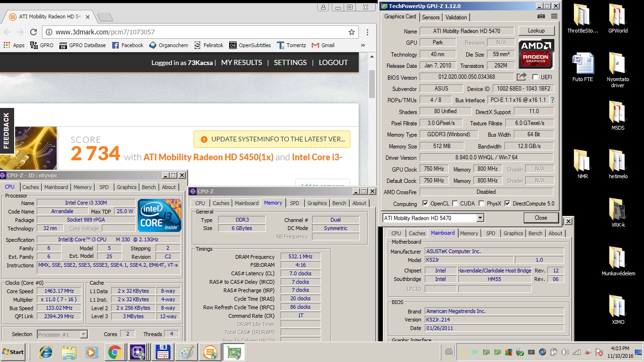This screenshot has height=362, width=644.
Task: Toggle the UEFI checkbox in GPU-Z
Action: pos(535,77)
